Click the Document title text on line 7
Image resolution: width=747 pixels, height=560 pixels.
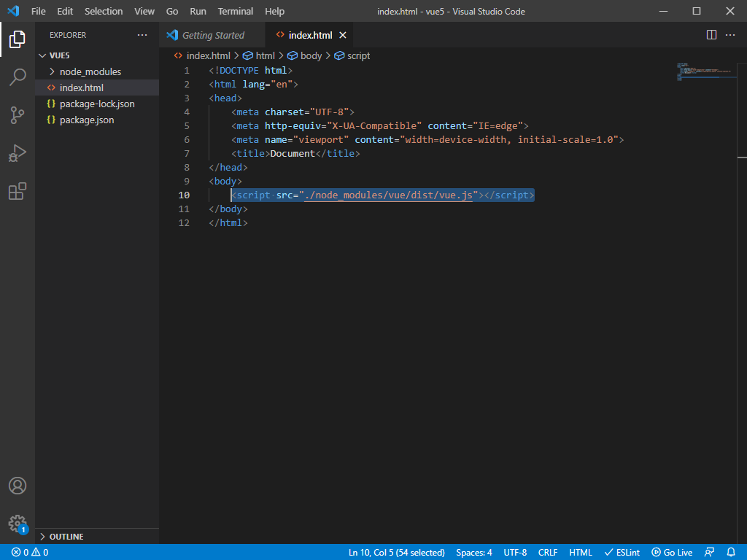click(x=292, y=153)
